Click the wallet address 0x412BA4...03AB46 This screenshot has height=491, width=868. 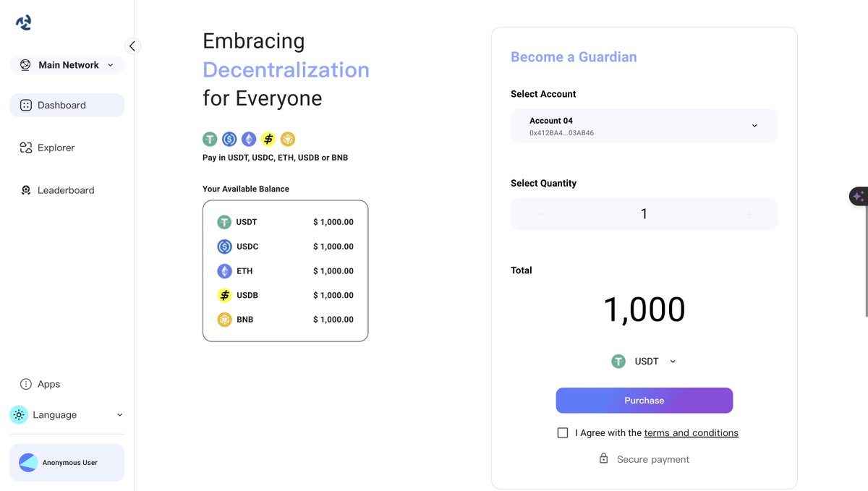[561, 133]
